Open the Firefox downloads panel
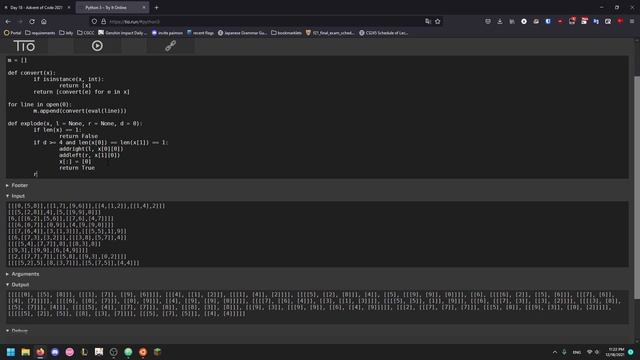This screenshot has width=640, height=360. [500, 21]
